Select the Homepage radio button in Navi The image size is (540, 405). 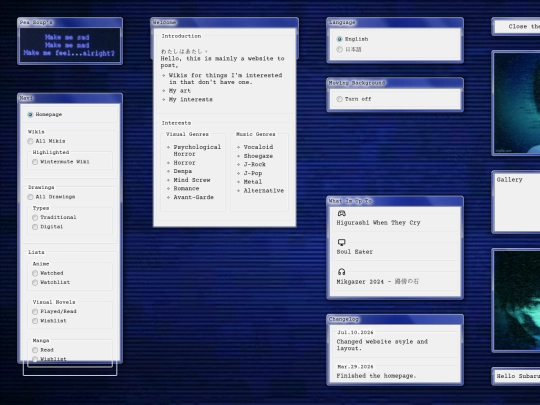coord(30,115)
